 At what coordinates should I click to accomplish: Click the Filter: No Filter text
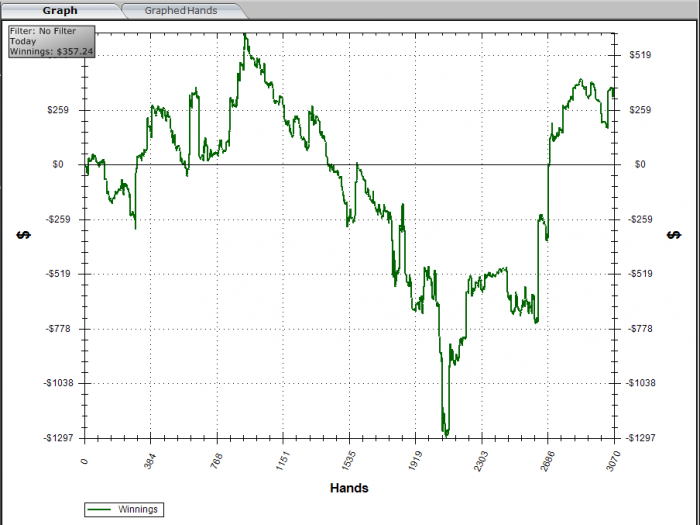(43, 31)
